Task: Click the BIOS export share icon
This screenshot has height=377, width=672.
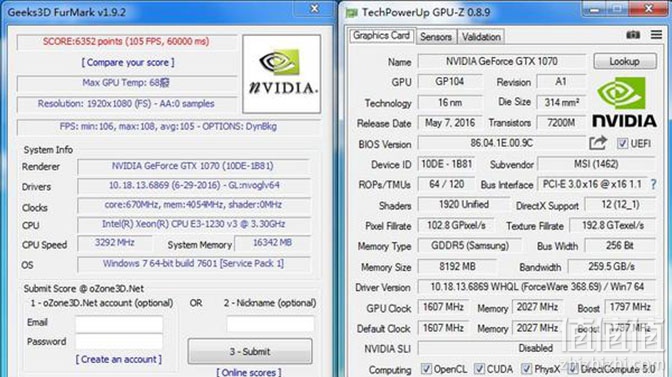Action: pos(598,143)
